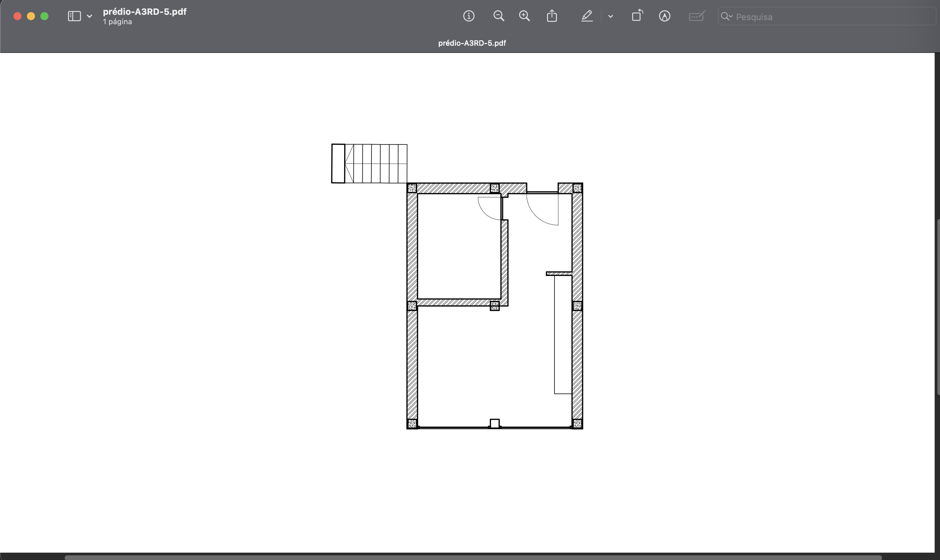This screenshot has width=940, height=560.
Task: Expand the sidebar view options chevron
Action: tap(89, 16)
